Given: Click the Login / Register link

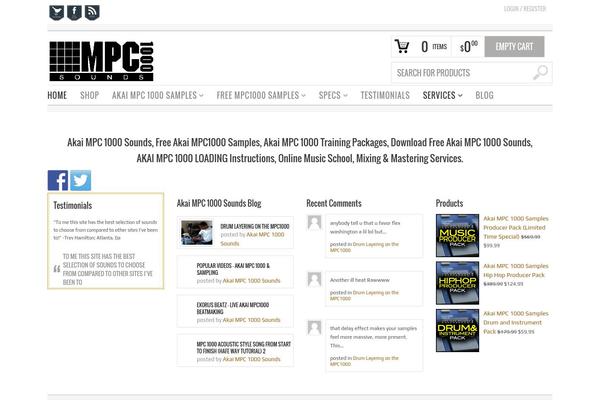Looking at the screenshot, I should [525, 8].
